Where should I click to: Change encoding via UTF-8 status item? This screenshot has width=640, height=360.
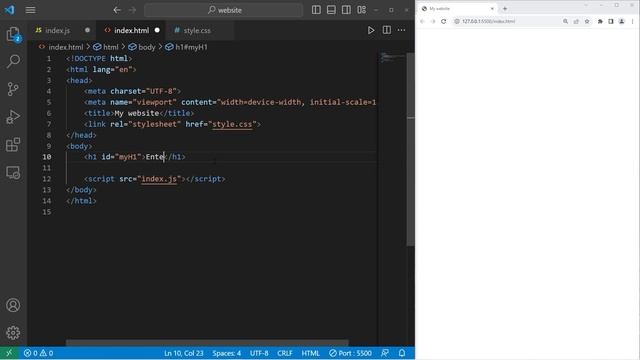tap(259, 353)
